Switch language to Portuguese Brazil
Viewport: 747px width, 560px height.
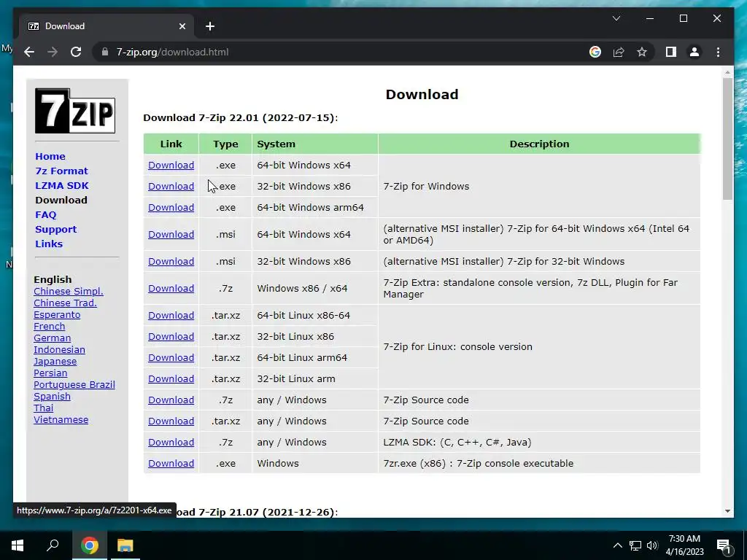point(74,385)
